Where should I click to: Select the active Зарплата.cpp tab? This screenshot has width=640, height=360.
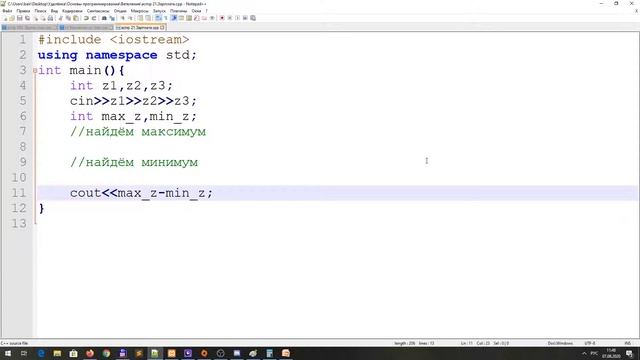pos(139,27)
